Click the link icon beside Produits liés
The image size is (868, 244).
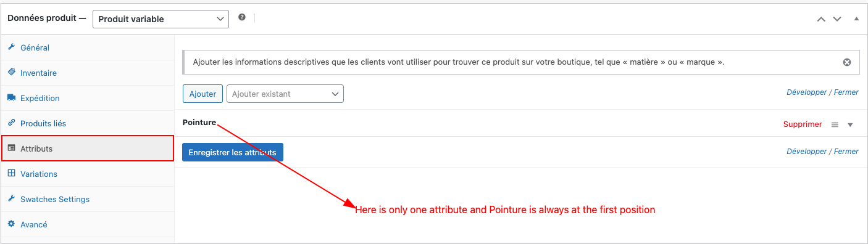pos(11,123)
